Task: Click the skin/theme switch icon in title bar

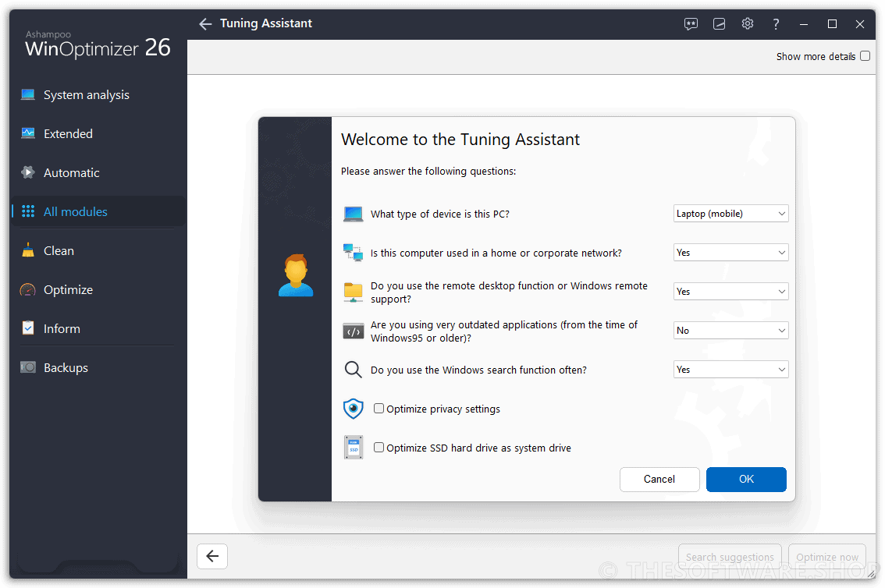Action: 719,23
